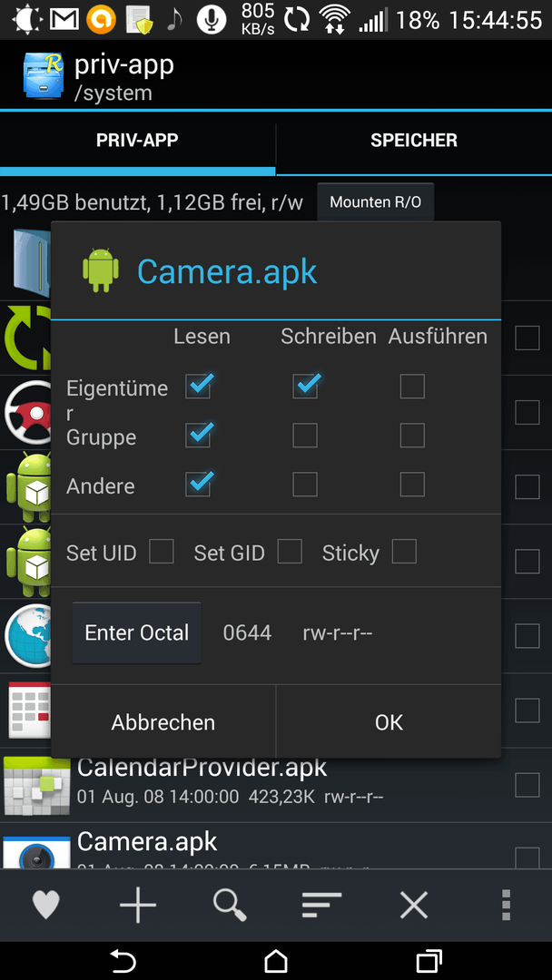Viewport: 552px width, 980px height.
Task: Tap the heart favorites icon
Action: pyautogui.click(x=45, y=905)
